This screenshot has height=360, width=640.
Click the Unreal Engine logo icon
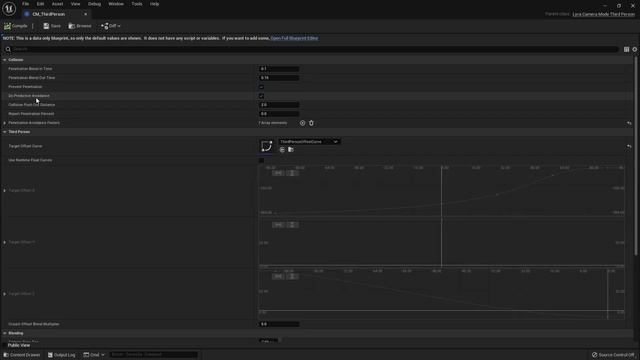coord(9,9)
